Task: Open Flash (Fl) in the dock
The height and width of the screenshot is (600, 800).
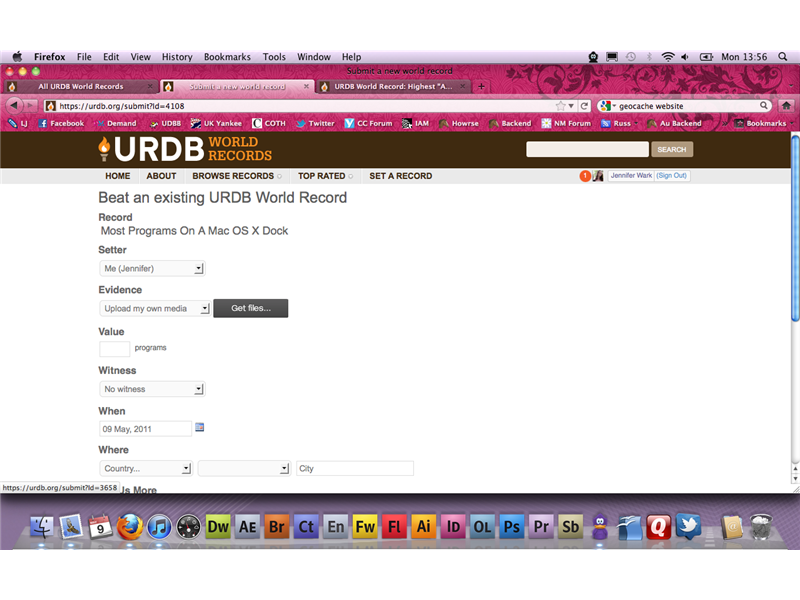Action: coord(394,527)
